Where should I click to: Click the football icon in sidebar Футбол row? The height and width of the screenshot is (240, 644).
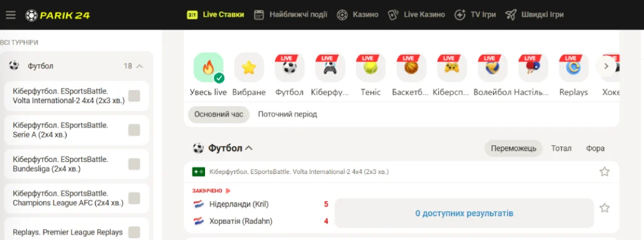(x=14, y=65)
